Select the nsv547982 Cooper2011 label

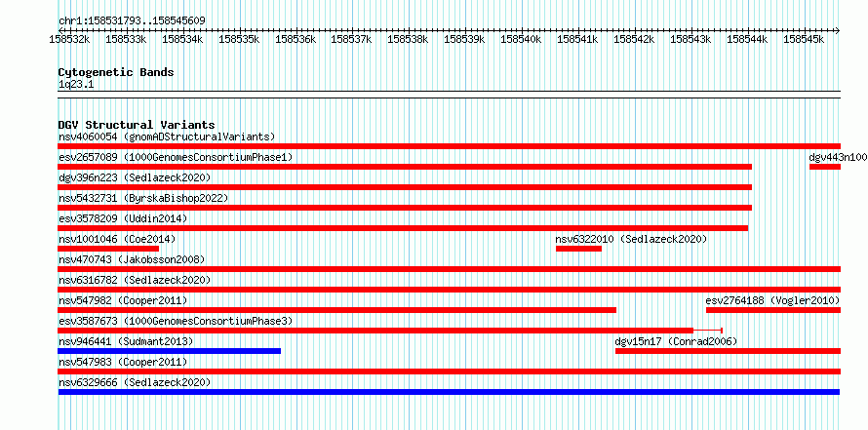[x=123, y=300]
